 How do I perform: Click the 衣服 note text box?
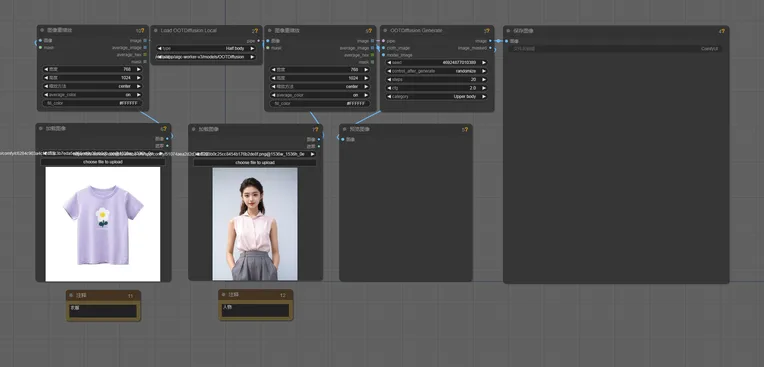103,311
